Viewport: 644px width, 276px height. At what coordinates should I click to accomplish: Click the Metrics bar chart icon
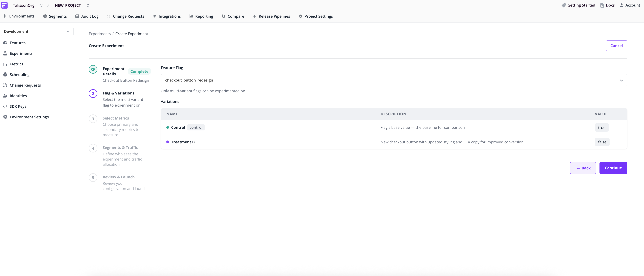(5, 64)
